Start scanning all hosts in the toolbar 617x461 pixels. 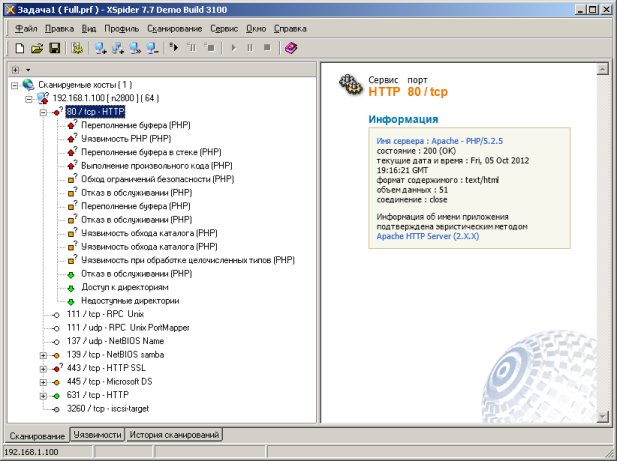174,48
